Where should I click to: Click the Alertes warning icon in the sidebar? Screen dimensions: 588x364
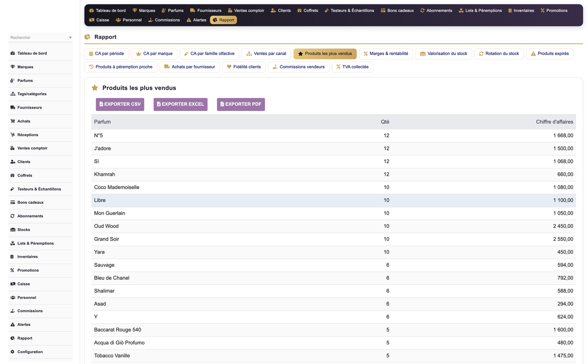click(13, 325)
